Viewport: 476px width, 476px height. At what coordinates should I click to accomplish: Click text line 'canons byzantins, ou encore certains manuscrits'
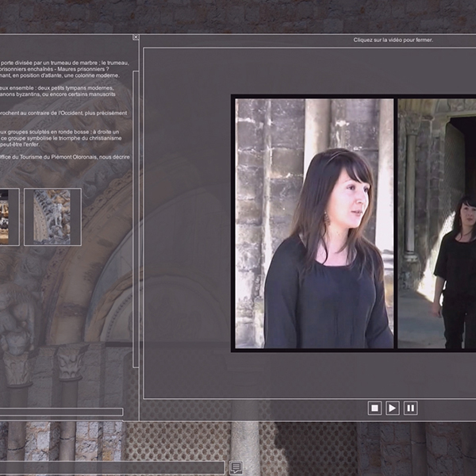(x=58, y=94)
